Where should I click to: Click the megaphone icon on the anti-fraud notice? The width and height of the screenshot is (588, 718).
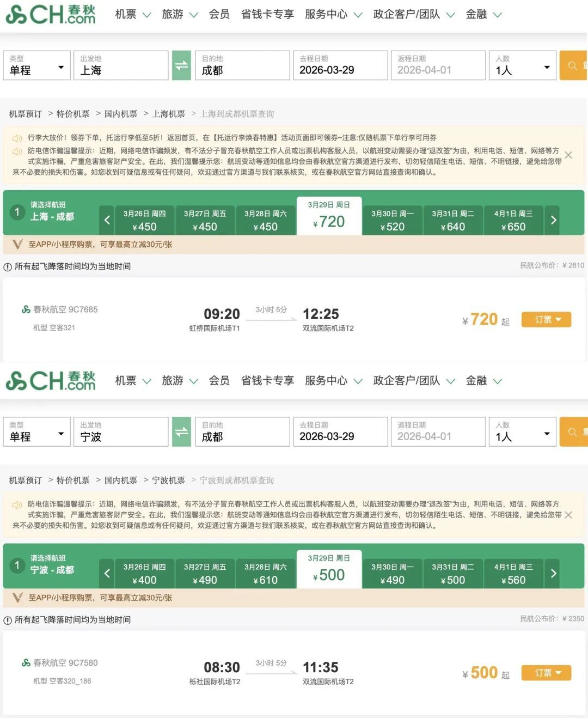tap(17, 151)
